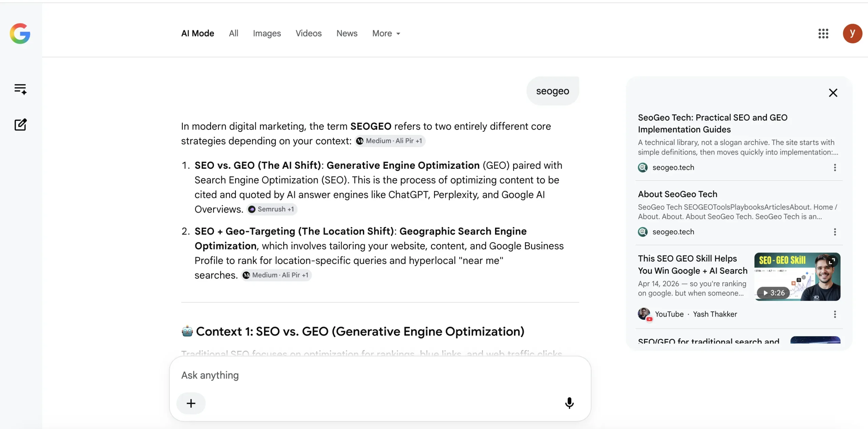Click the Medium logo in first source chip
The image size is (868, 429).
[360, 141]
